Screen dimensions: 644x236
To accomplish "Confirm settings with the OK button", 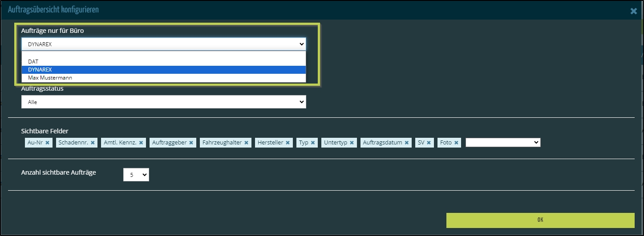I will pyautogui.click(x=540, y=220).
